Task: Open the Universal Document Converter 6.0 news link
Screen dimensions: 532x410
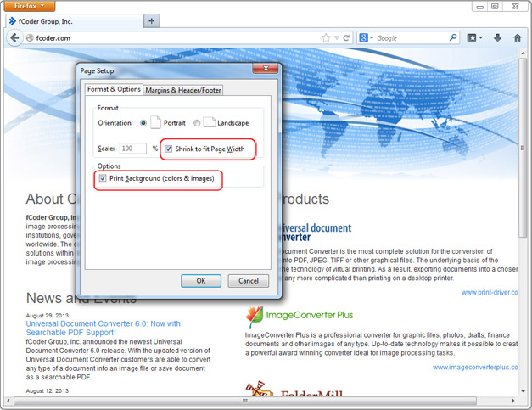Action: coord(104,328)
